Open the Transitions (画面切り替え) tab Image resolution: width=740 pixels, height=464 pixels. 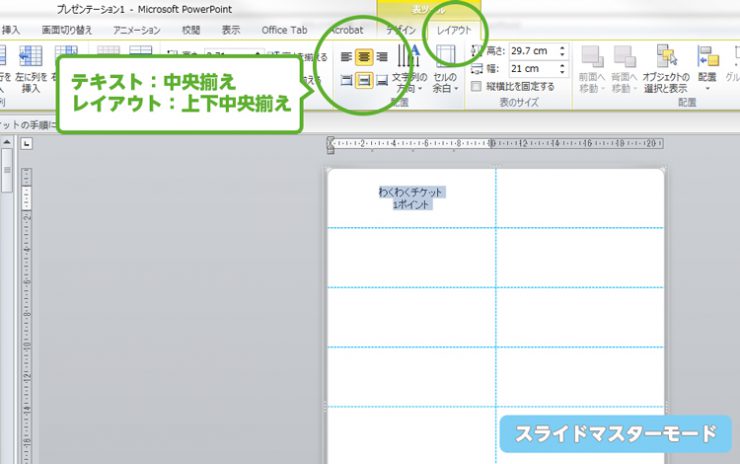point(67,30)
